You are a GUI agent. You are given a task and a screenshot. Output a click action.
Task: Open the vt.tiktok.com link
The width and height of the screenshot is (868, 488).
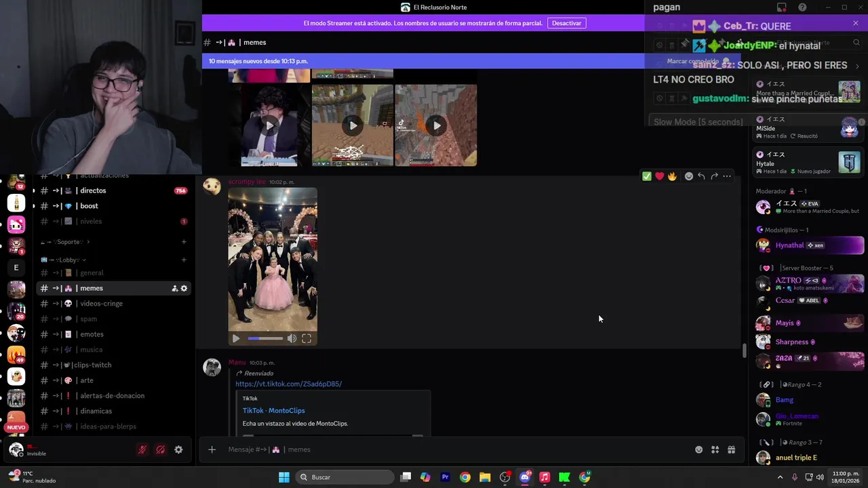tap(288, 384)
